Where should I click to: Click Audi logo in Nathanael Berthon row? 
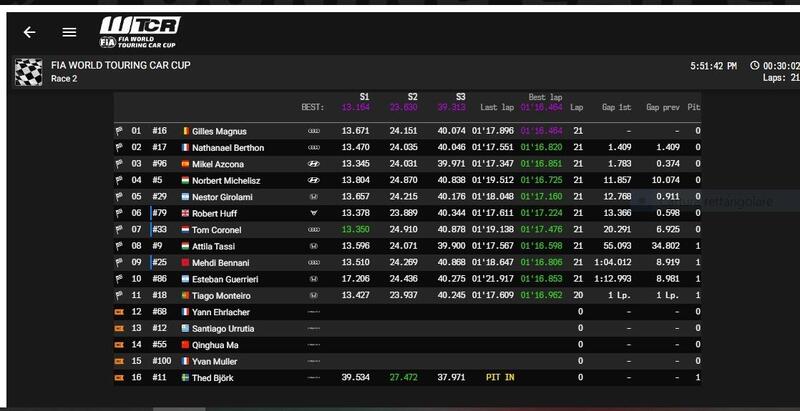pyautogui.click(x=314, y=147)
